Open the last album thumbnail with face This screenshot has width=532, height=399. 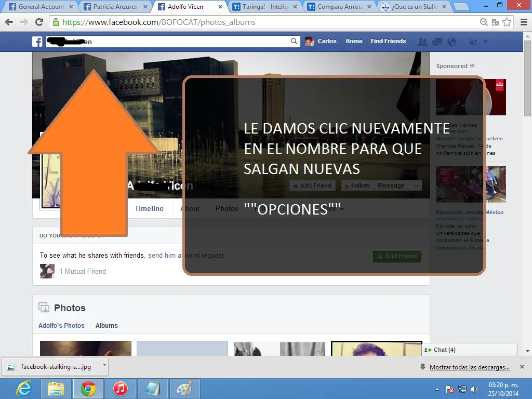(x=377, y=349)
